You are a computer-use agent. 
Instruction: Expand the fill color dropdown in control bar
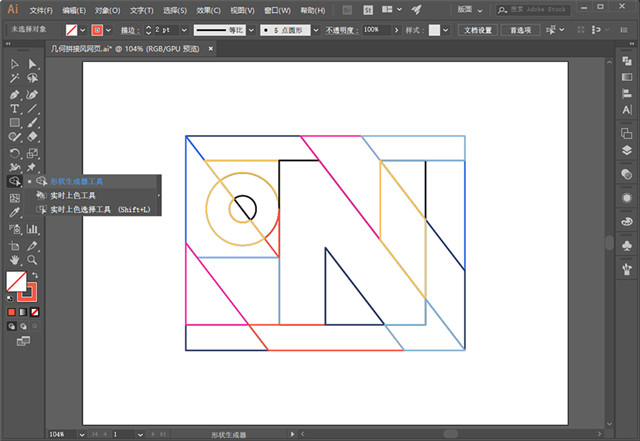84,30
